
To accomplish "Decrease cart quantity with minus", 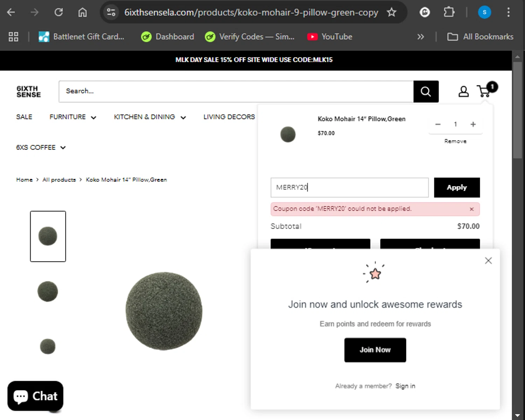I will 438,124.
